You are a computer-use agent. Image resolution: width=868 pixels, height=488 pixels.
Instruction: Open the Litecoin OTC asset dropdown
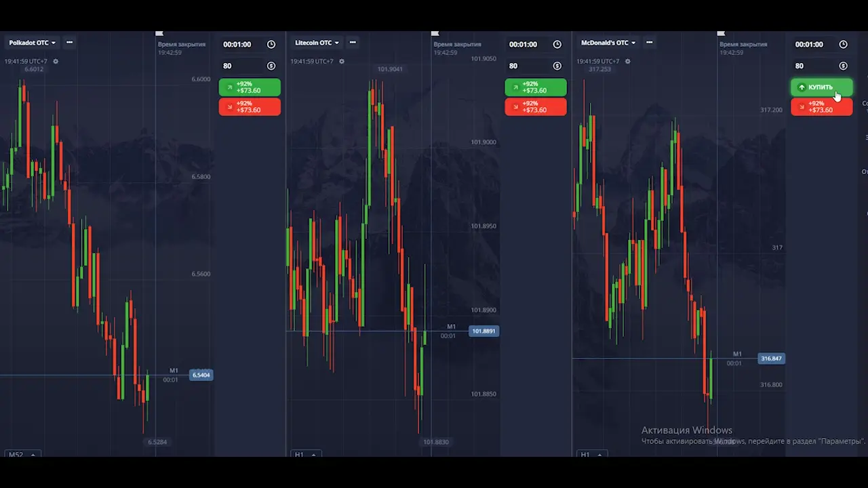coord(317,43)
